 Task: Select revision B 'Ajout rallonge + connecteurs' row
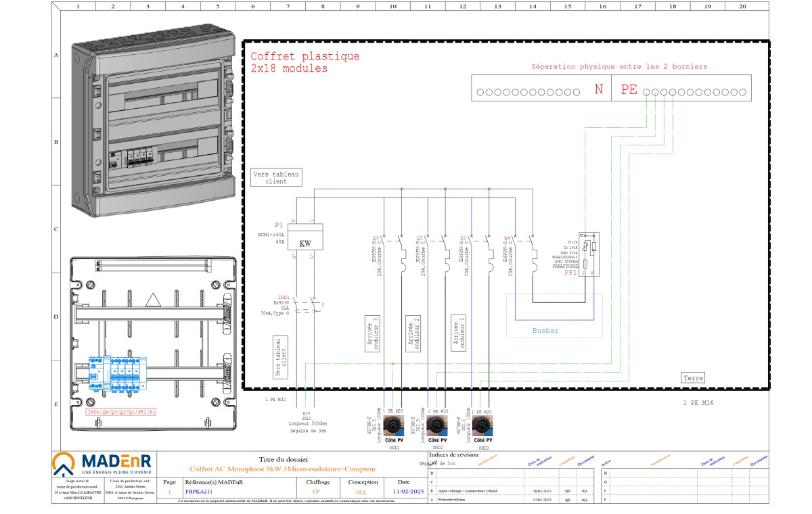(514, 490)
